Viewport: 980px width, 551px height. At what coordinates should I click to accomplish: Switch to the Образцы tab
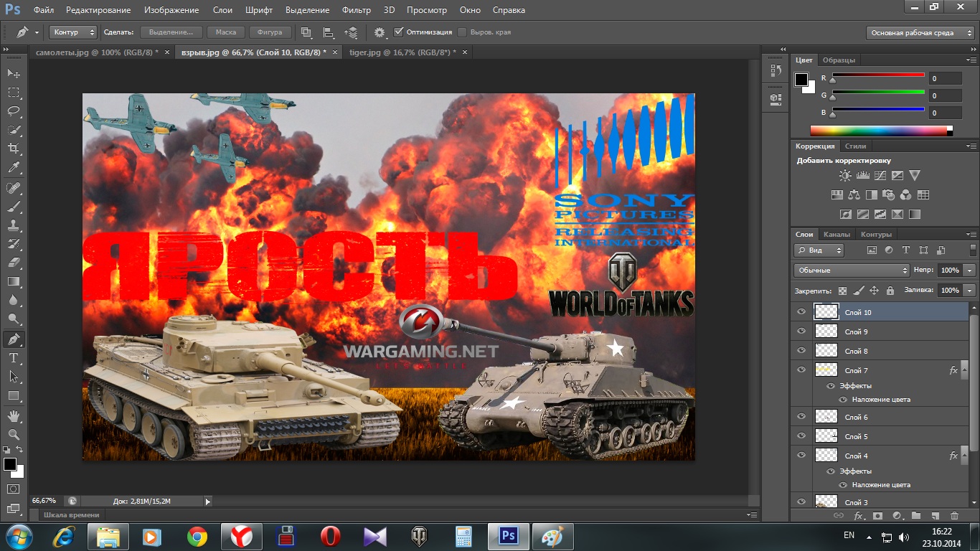(839, 60)
